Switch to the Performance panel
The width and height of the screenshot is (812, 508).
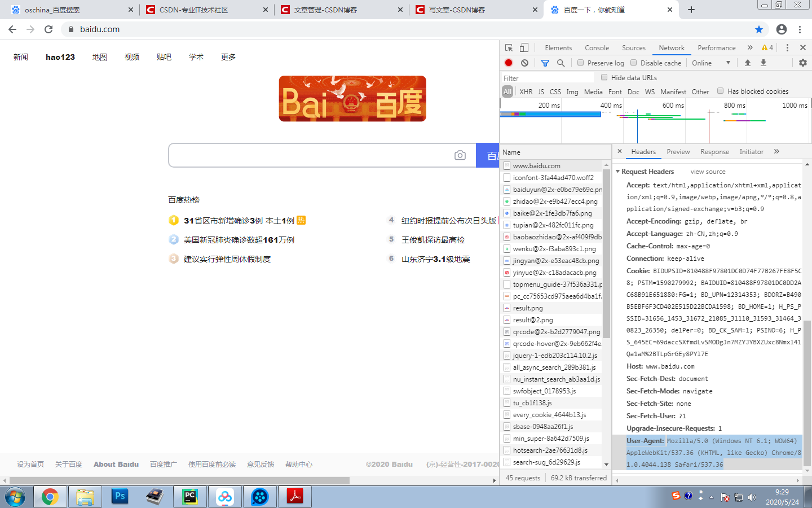(717, 48)
